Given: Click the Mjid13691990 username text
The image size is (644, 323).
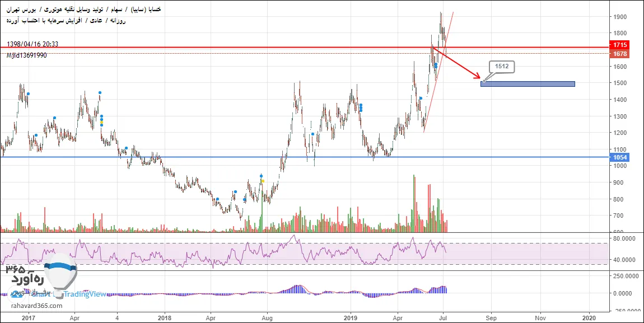Looking at the screenshot, I should [27, 55].
